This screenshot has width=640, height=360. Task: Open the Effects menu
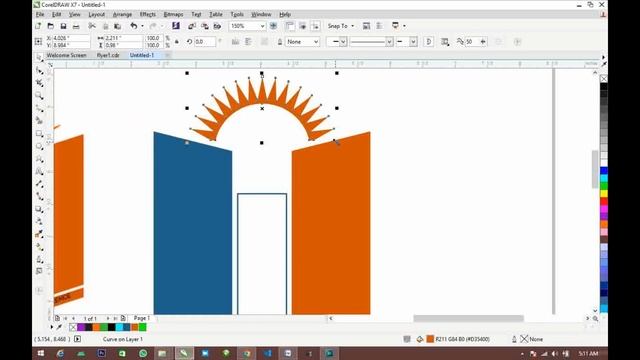coord(147,14)
